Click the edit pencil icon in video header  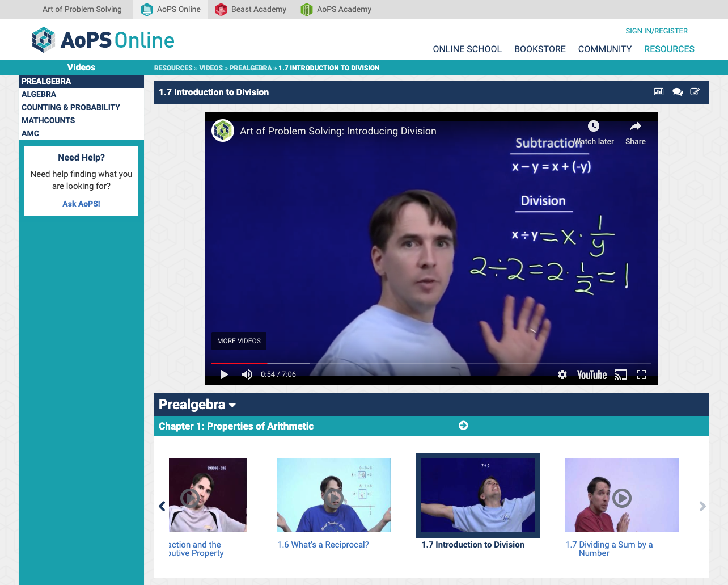tap(695, 91)
